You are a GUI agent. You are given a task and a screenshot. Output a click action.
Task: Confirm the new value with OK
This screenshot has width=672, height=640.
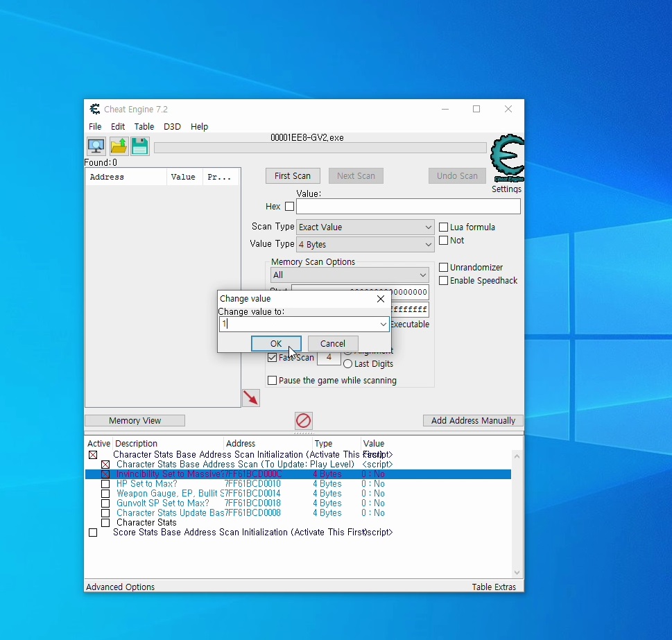point(276,343)
